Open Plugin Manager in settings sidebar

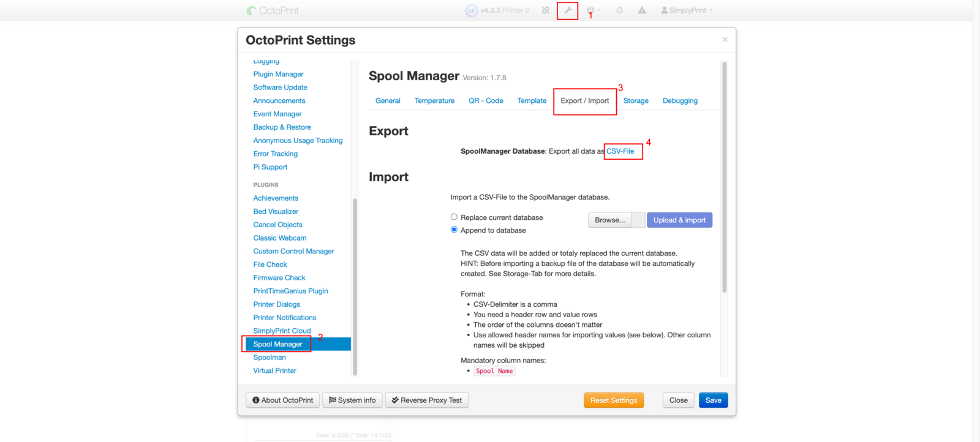[x=278, y=74]
